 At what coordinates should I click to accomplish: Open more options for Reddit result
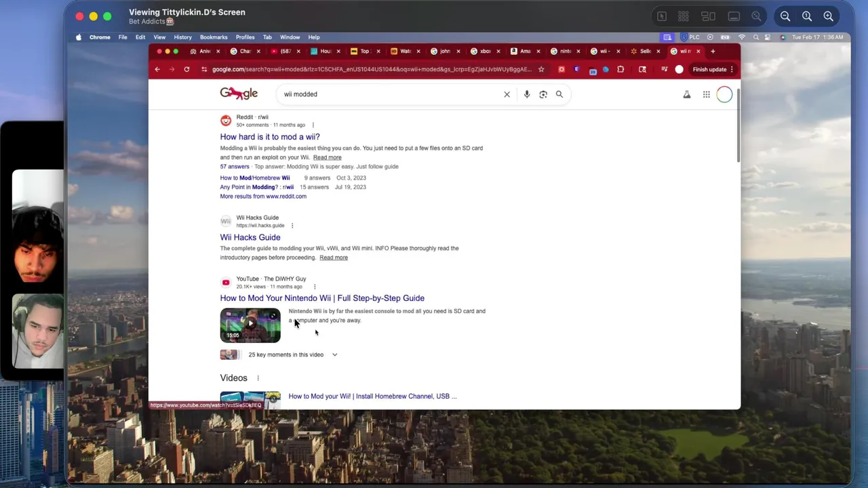click(313, 125)
